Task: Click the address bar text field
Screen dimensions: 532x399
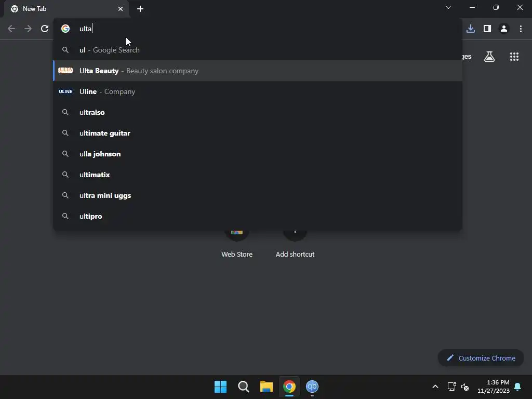Action: (258, 29)
